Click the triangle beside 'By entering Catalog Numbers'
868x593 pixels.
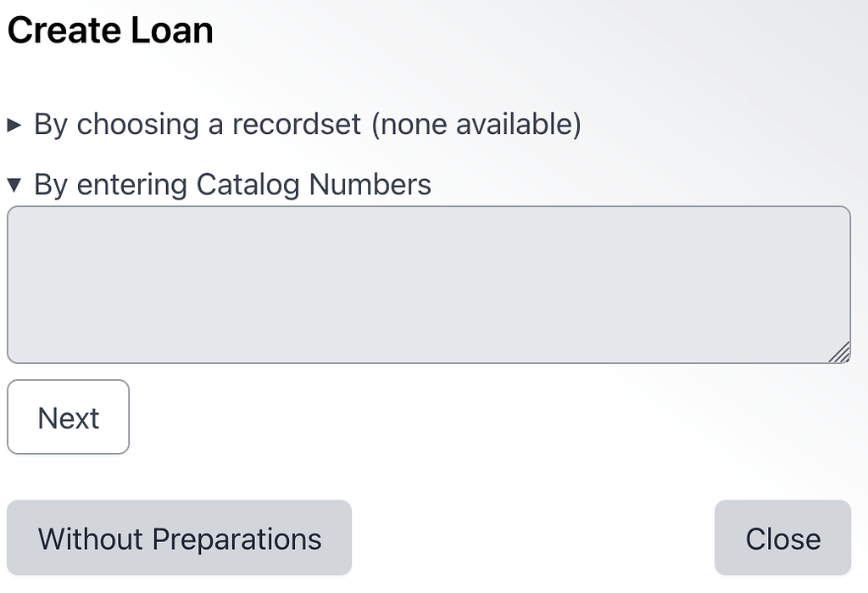coord(15,184)
